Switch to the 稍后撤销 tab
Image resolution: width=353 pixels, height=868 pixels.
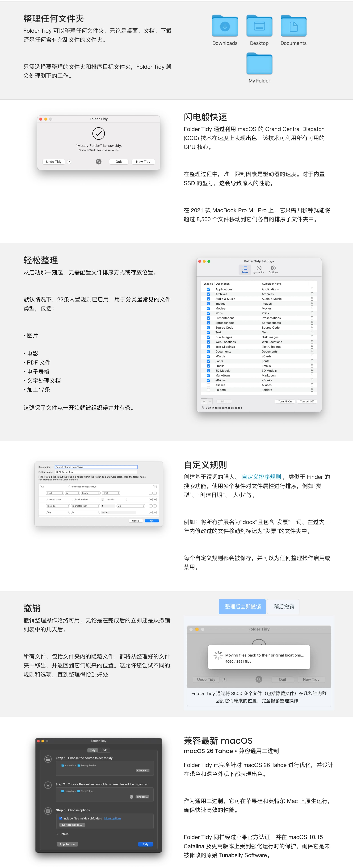pyautogui.click(x=284, y=606)
